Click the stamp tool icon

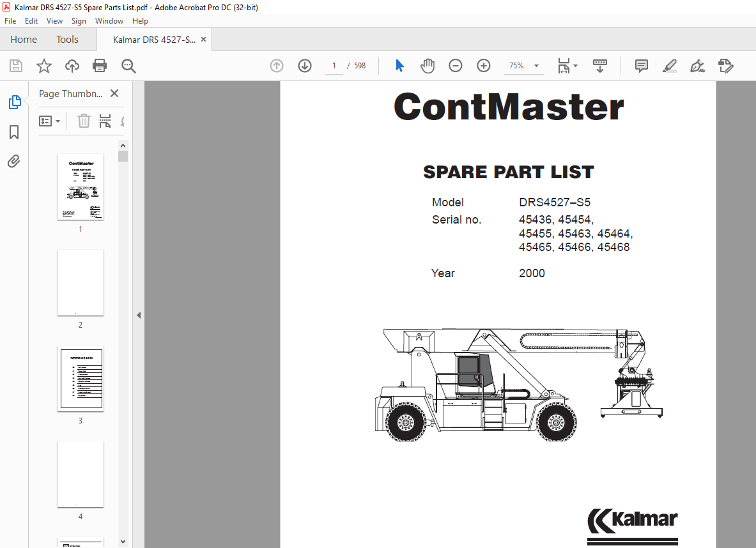tap(725, 66)
